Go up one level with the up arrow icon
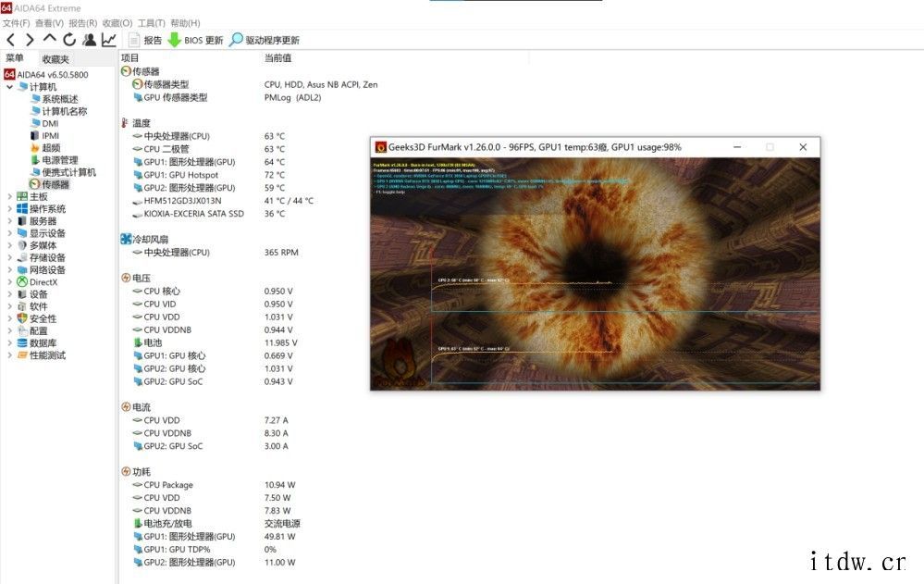Screen dimensions: 924x584 tap(50, 39)
